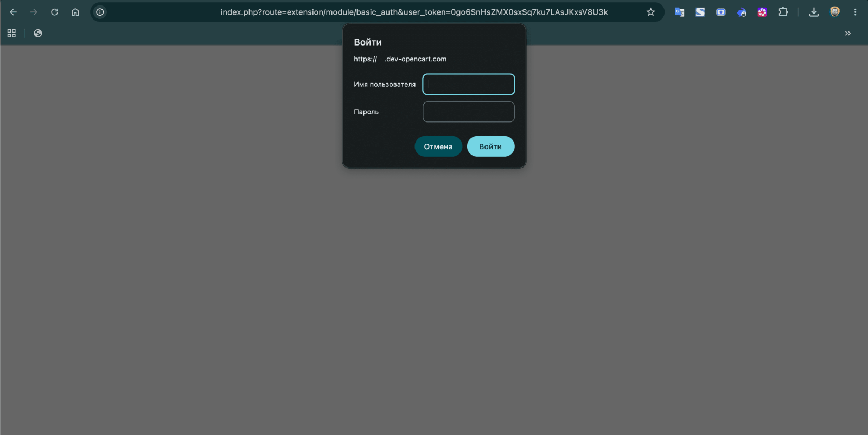
Task: Bookmark this page with the star
Action: [x=651, y=12]
